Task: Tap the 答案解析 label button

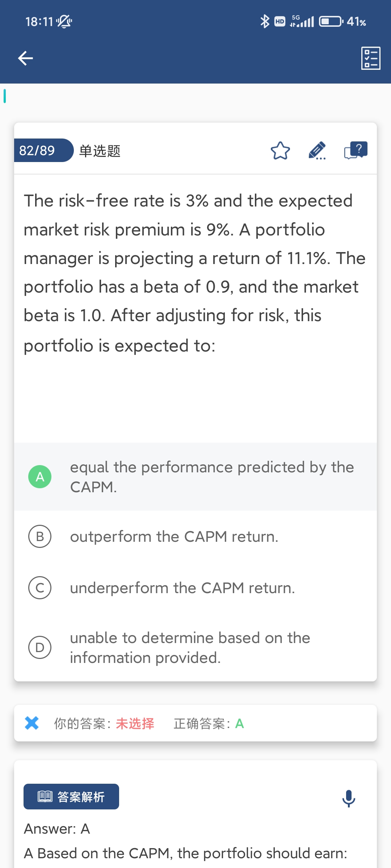Action: [71, 796]
